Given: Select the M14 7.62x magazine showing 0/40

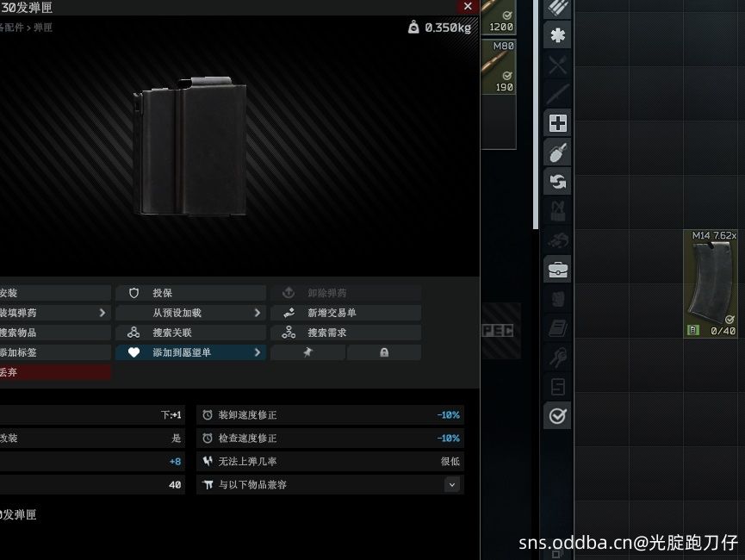Looking at the screenshot, I should pos(711,283).
